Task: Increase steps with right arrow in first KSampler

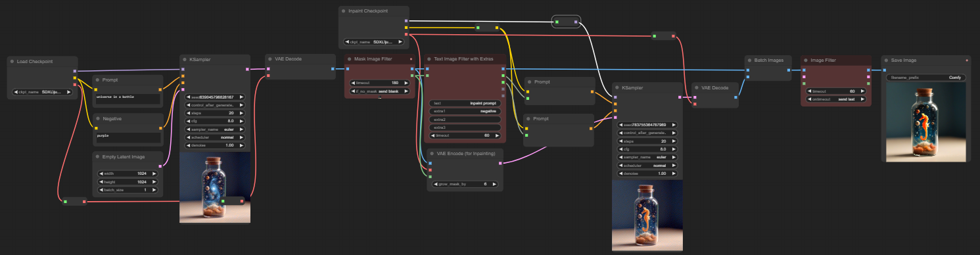Action: (x=241, y=112)
